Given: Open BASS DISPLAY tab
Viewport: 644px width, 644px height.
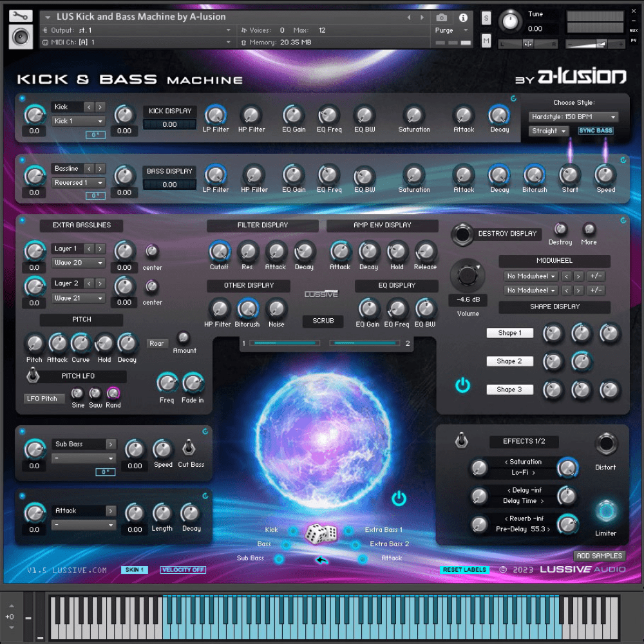Looking at the screenshot, I should (169, 171).
